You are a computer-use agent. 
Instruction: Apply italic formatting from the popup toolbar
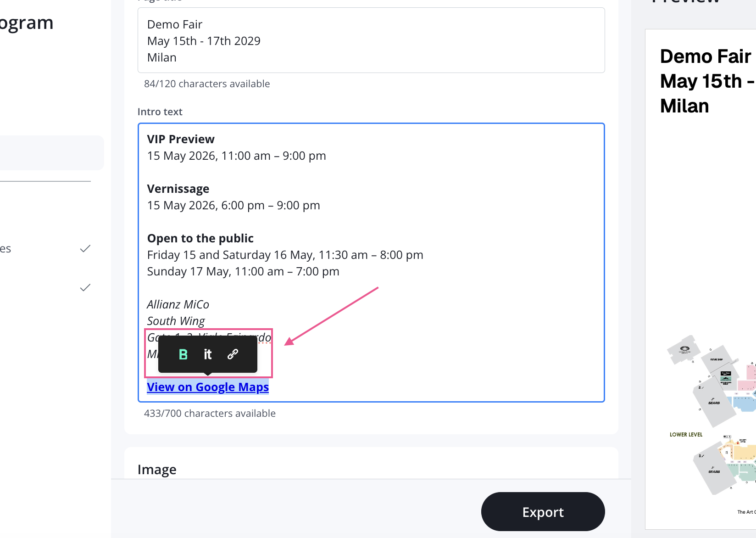(x=208, y=354)
